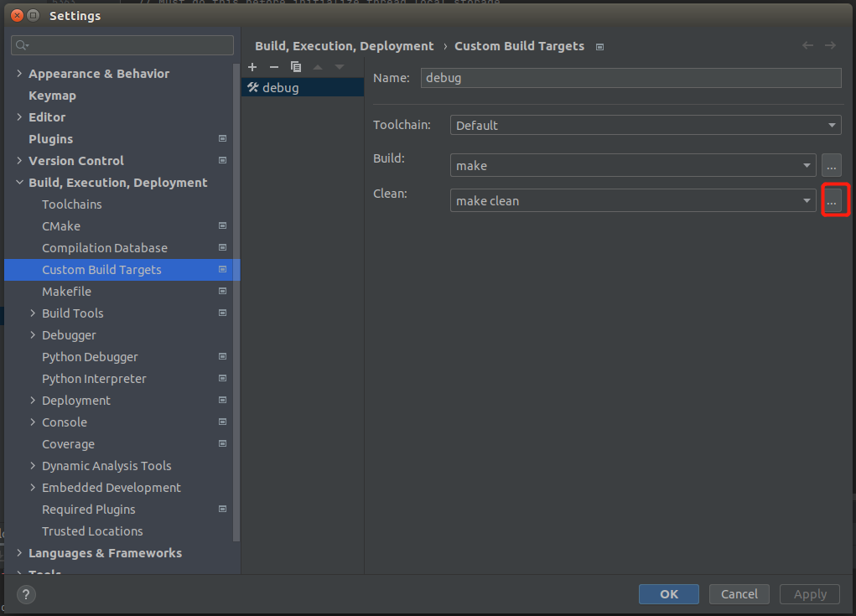Open the Toolchain dropdown
This screenshot has width=856, height=616.
tap(646, 125)
